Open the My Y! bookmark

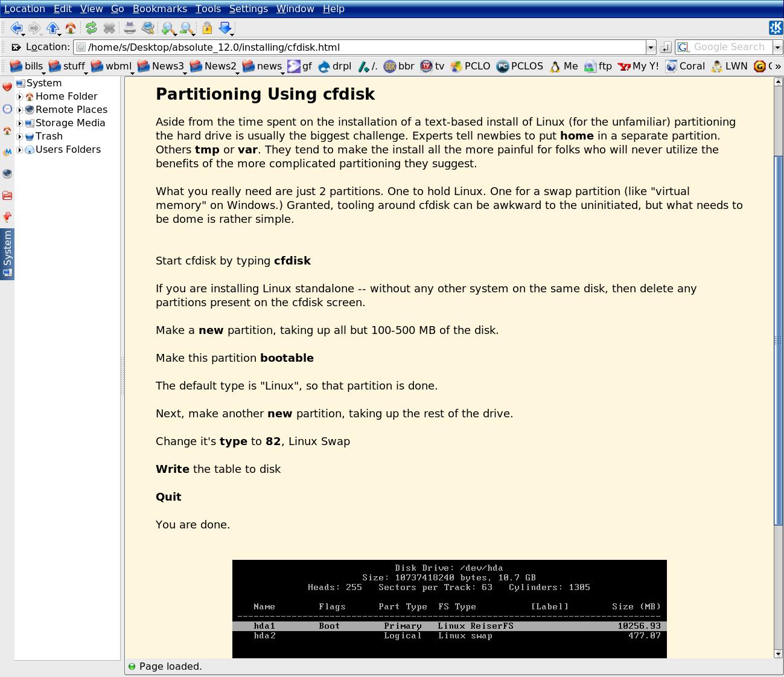[x=639, y=66]
